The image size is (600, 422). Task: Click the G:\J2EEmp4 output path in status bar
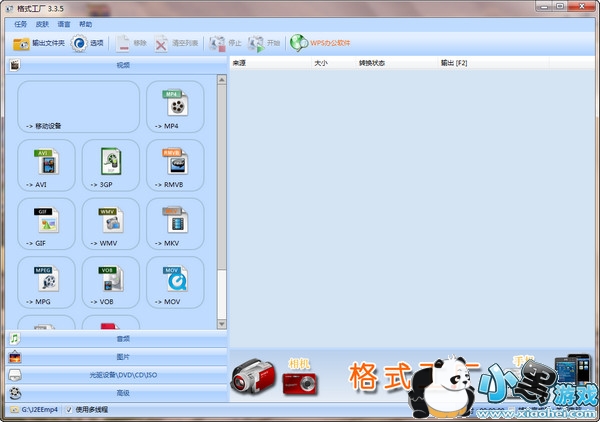(38, 410)
